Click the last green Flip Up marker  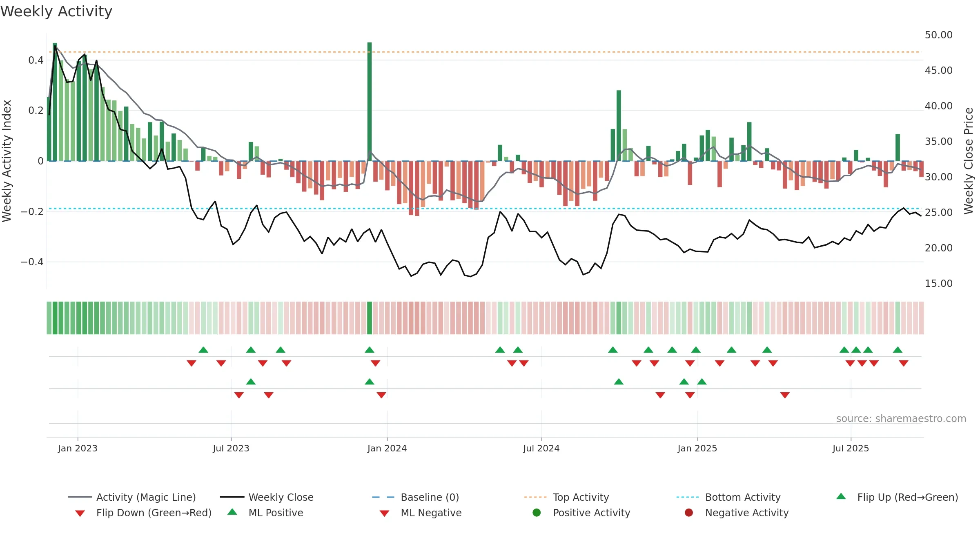point(898,350)
